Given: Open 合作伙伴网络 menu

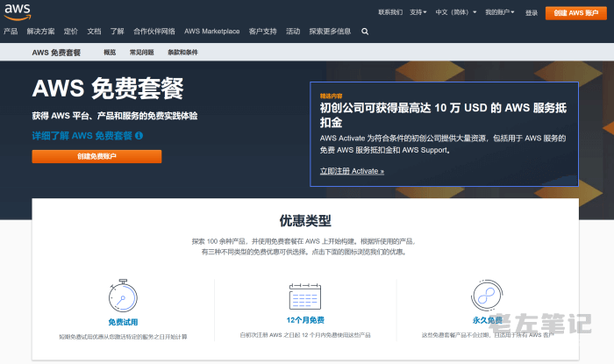Looking at the screenshot, I should point(154,32).
